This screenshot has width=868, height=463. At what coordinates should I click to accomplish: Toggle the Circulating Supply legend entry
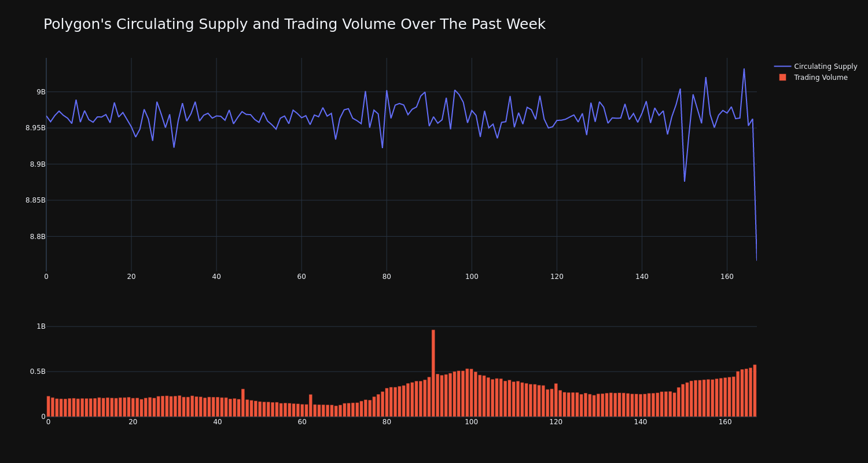[x=815, y=67]
